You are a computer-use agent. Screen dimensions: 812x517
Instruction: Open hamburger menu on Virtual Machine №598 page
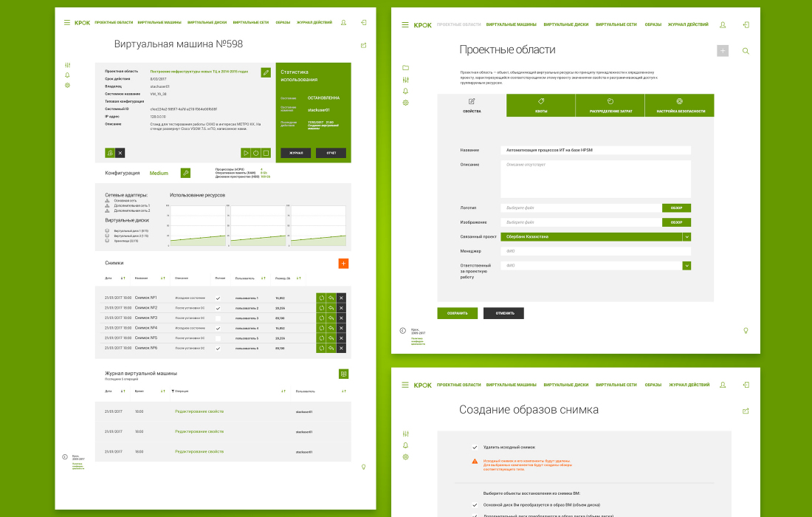[66, 22]
